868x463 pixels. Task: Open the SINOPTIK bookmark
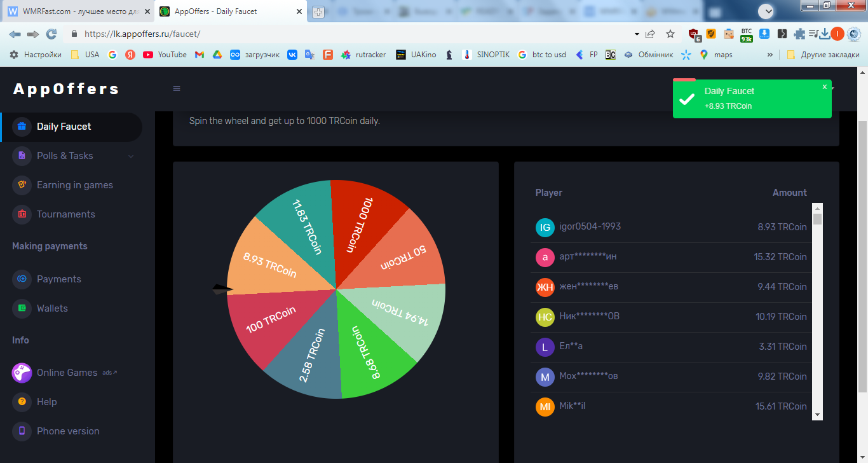pos(486,55)
